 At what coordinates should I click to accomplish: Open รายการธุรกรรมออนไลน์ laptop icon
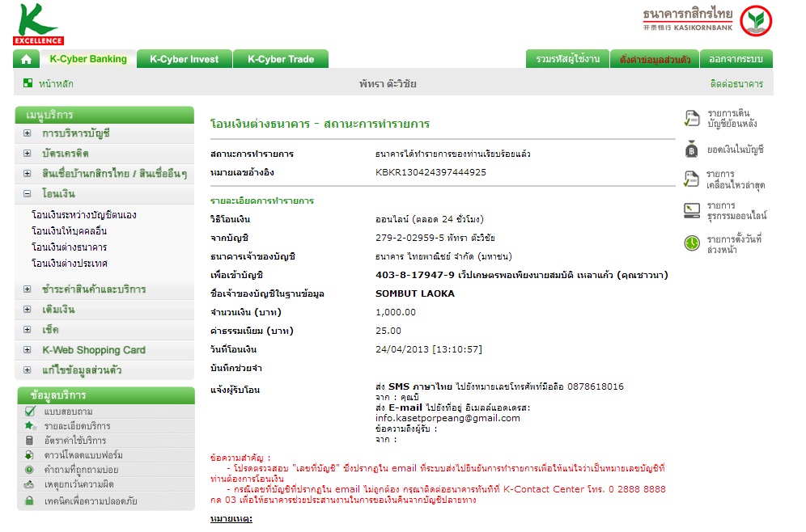point(692,210)
